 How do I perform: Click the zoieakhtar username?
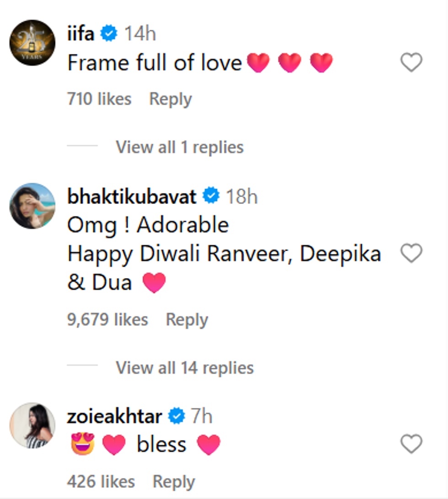pyautogui.click(x=115, y=416)
